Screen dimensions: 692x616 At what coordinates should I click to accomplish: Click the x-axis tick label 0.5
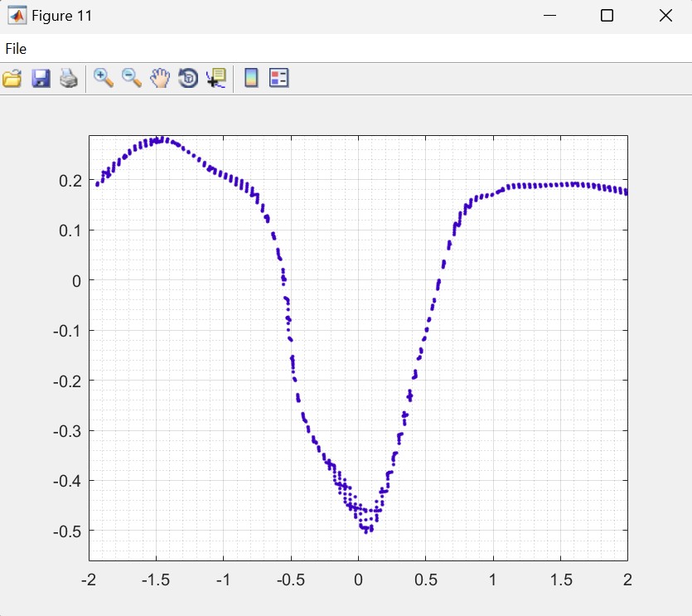pyautogui.click(x=425, y=579)
